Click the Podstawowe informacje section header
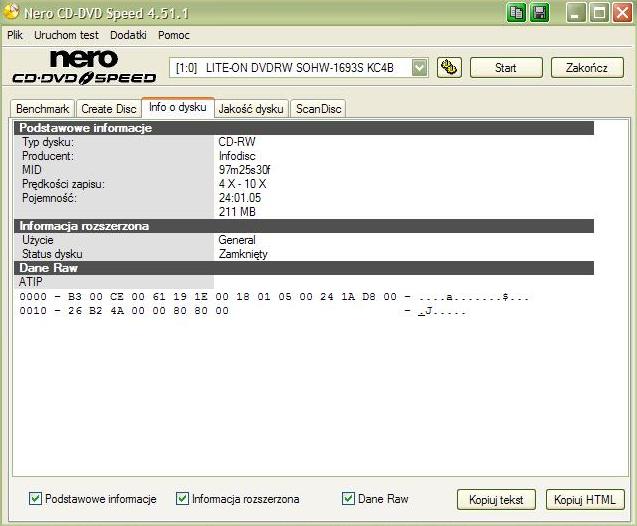 click(x=304, y=128)
